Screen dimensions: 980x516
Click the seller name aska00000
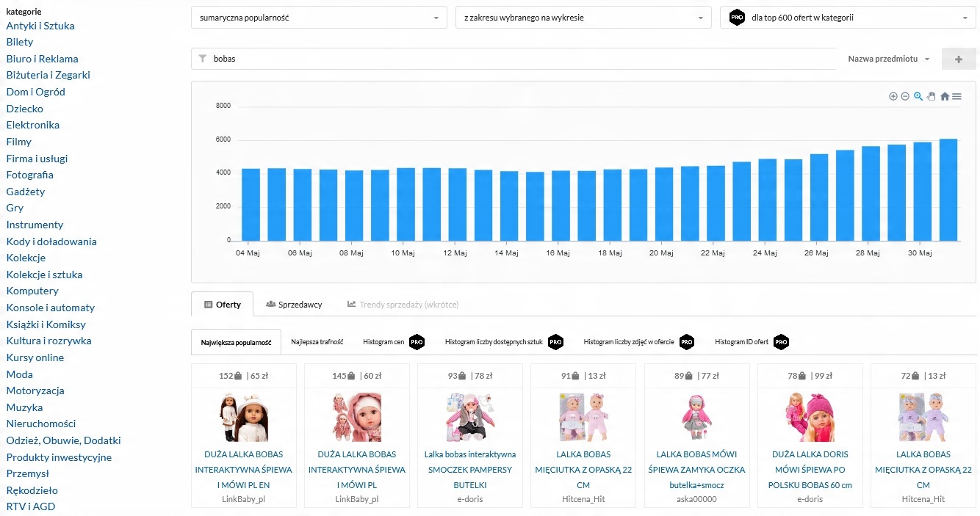(x=697, y=499)
